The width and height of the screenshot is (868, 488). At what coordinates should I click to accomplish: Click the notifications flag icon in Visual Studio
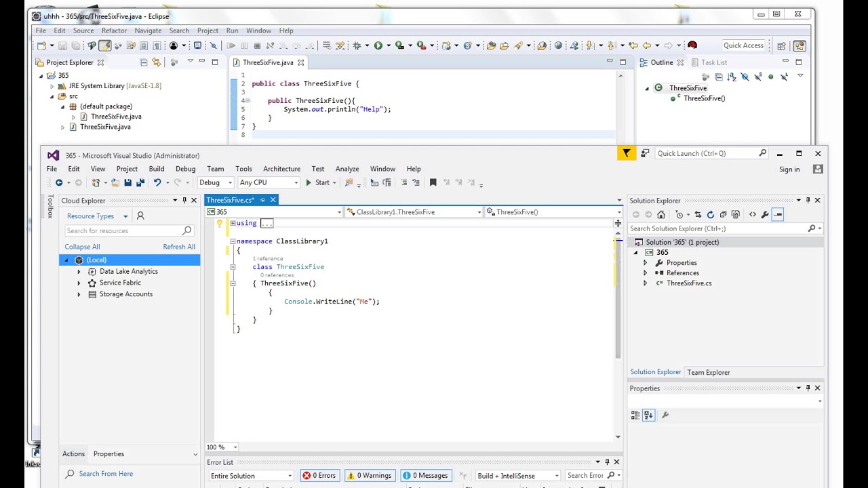coord(627,153)
